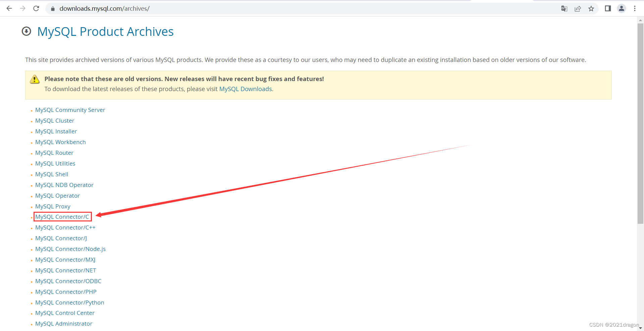The height and width of the screenshot is (331, 644).
Task: Open MySQL Connector/MXJ link
Action: coord(65,260)
